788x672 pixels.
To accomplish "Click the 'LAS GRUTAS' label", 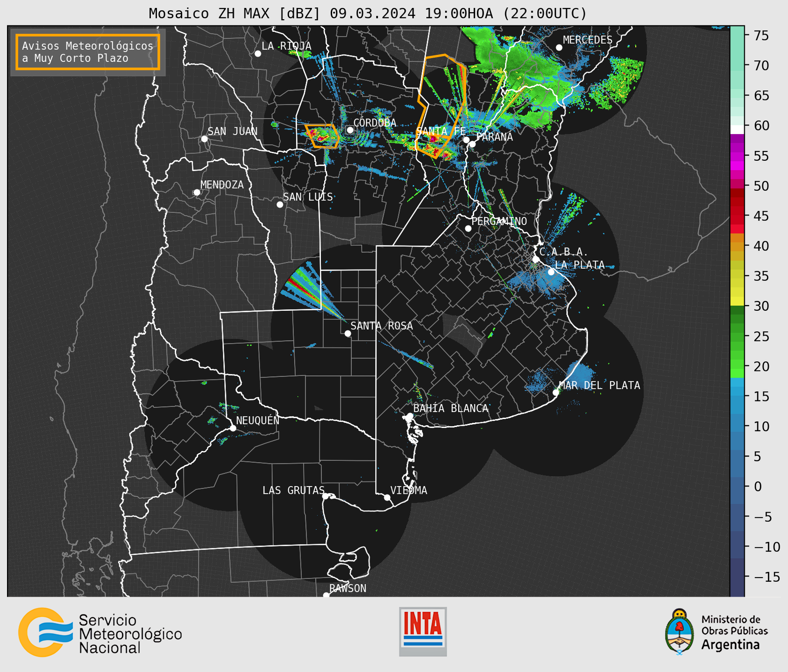I will tap(293, 490).
